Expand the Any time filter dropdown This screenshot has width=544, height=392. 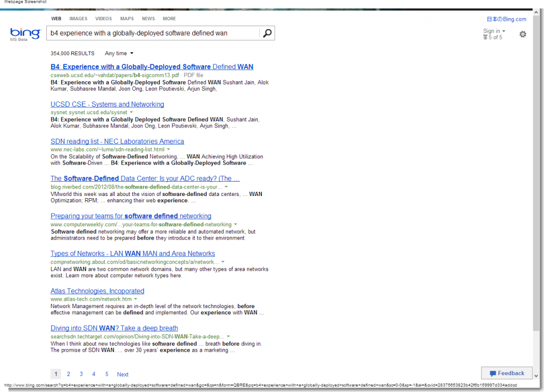pyautogui.click(x=119, y=53)
